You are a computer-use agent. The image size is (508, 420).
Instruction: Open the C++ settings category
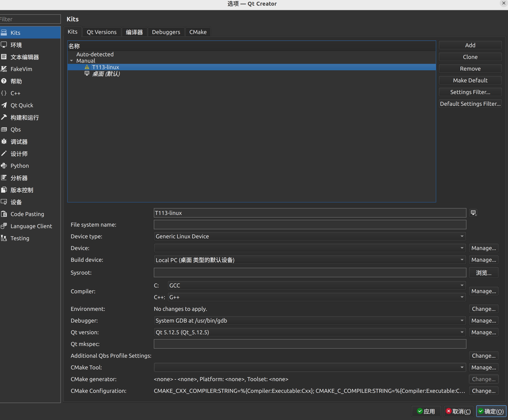click(30, 93)
